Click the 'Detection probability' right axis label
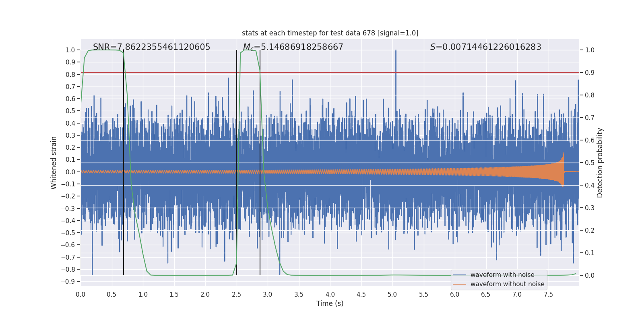This screenshot has width=644, height=322. coord(600,163)
